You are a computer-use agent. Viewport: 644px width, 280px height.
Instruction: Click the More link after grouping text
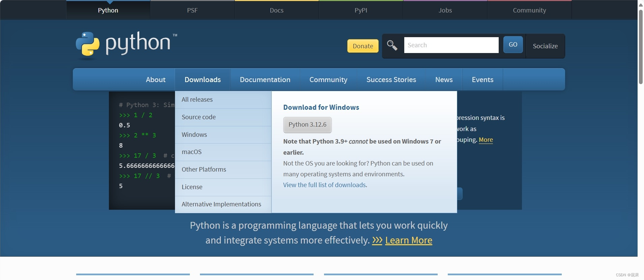click(x=486, y=140)
